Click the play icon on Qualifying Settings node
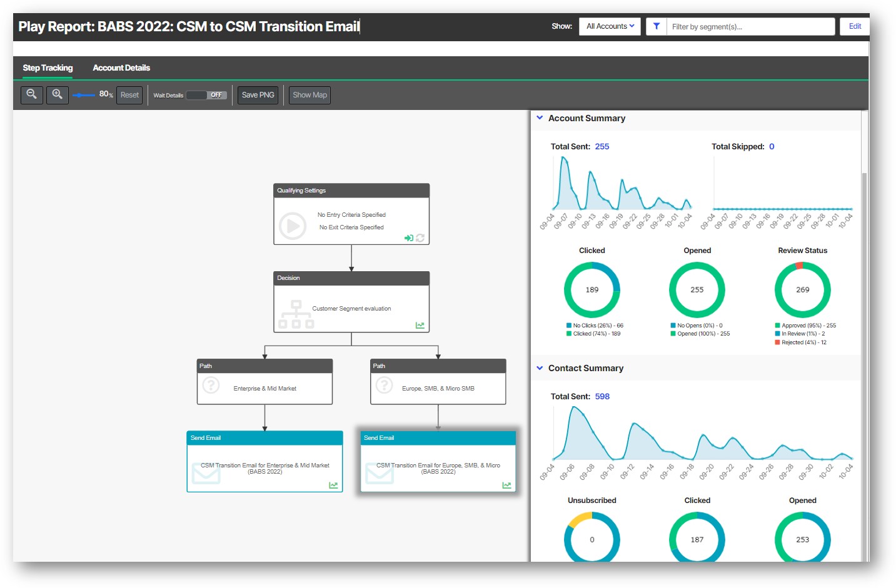This screenshot has width=896, height=588. tap(292, 226)
